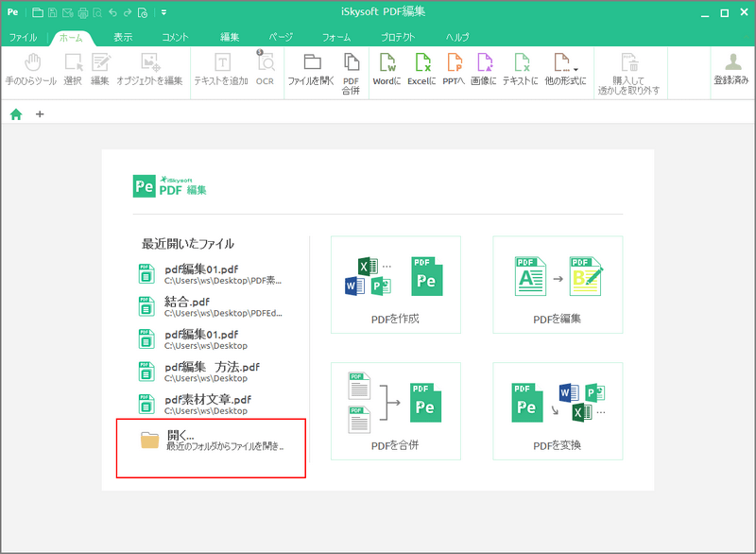Click the PDFを編集 card
This screenshot has height=554, width=756.
coord(558,285)
